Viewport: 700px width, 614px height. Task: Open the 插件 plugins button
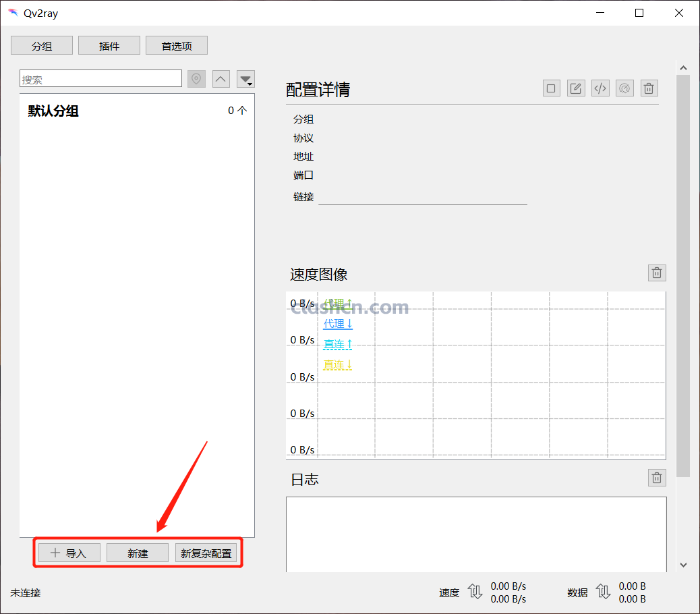tap(109, 46)
